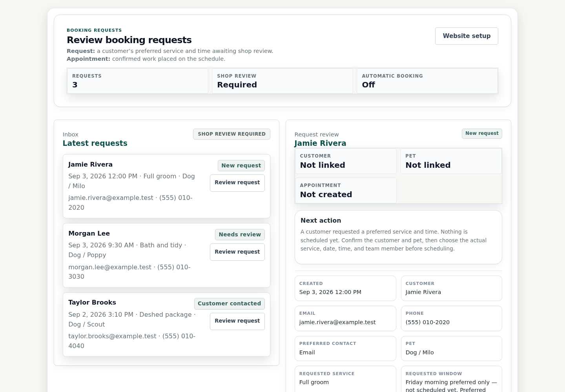Image resolution: width=565 pixels, height=392 pixels.
Task: Select the Taylor Brooks request card name
Action: 92,303
